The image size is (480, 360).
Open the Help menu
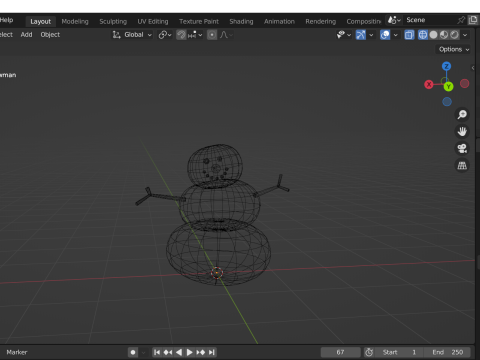[x=6, y=20]
